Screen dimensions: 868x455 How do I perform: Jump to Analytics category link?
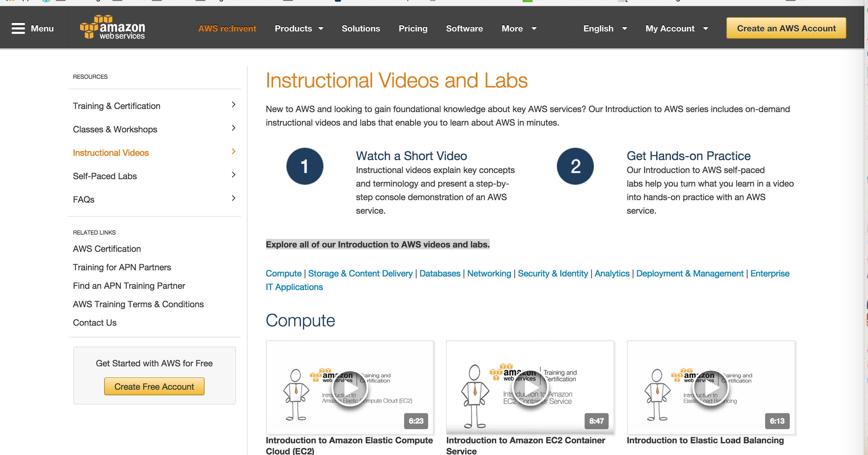(612, 273)
